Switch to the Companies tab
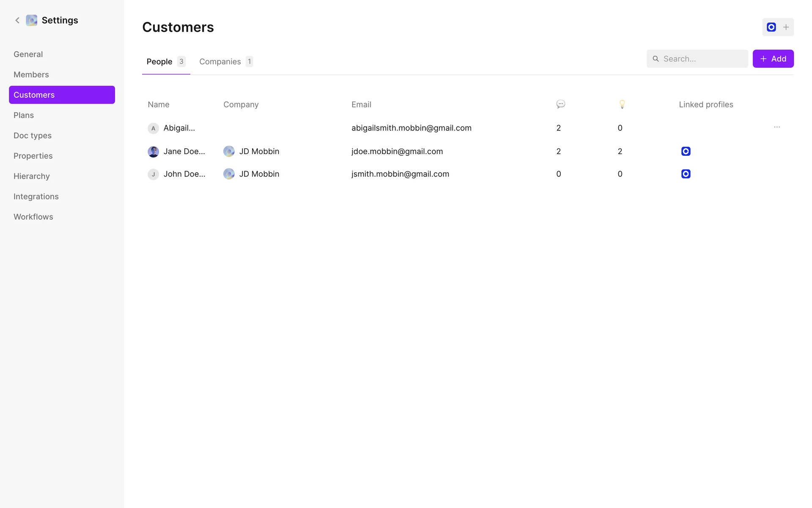Image resolution: width=812 pixels, height=508 pixels. pyautogui.click(x=225, y=62)
